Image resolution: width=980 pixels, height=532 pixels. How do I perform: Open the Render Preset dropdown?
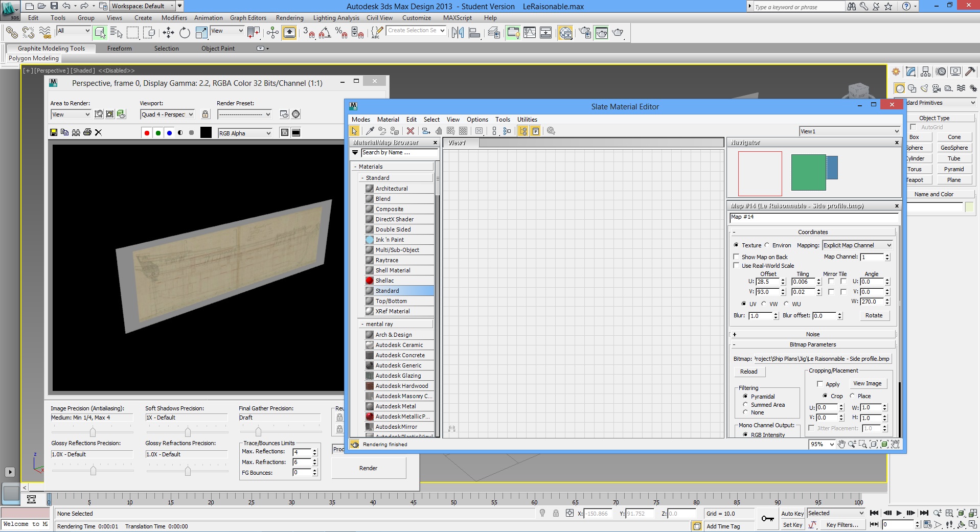(x=244, y=114)
